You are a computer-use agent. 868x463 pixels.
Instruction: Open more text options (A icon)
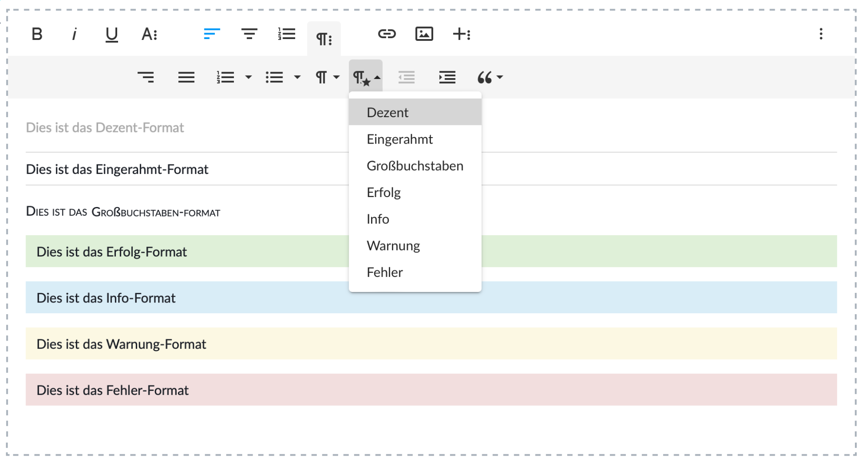[x=149, y=34]
